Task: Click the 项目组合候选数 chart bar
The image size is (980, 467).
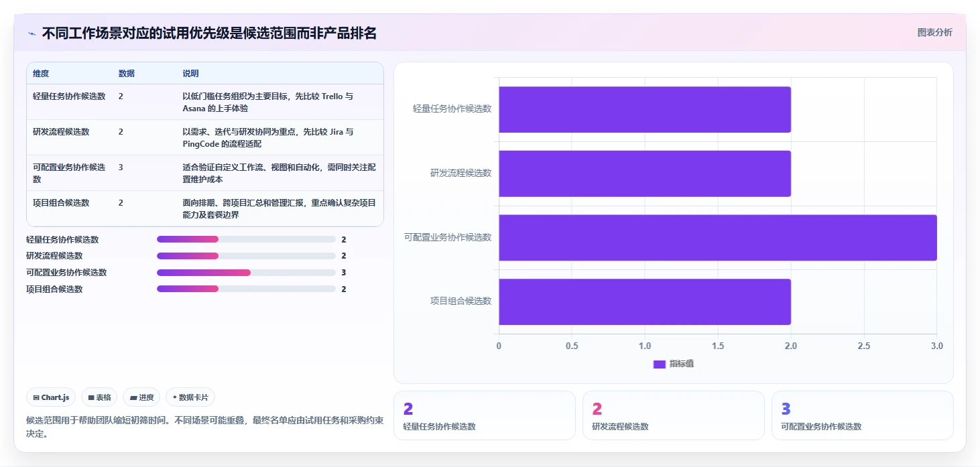Action: [645, 302]
